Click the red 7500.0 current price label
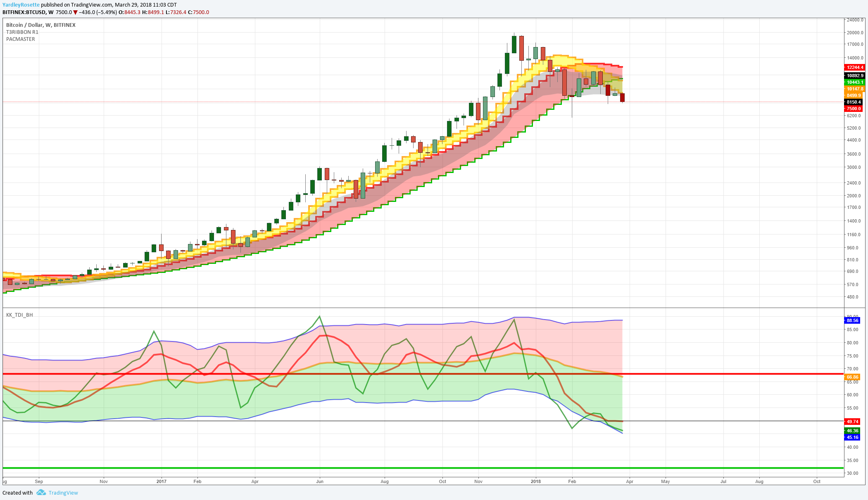Viewport: 868px width, 500px height. [x=854, y=109]
